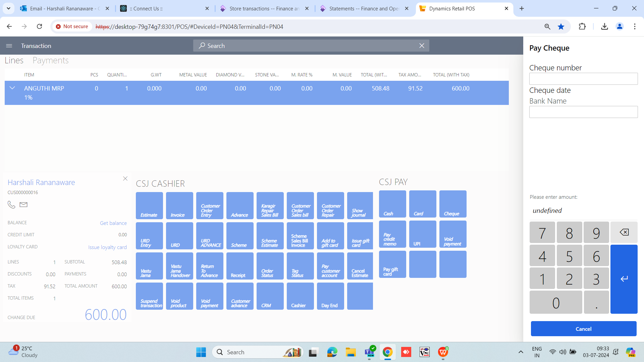The height and width of the screenshot is (362, 644).
Task: Open Customer Order Sales bill tile
Action: click(300, 205)
